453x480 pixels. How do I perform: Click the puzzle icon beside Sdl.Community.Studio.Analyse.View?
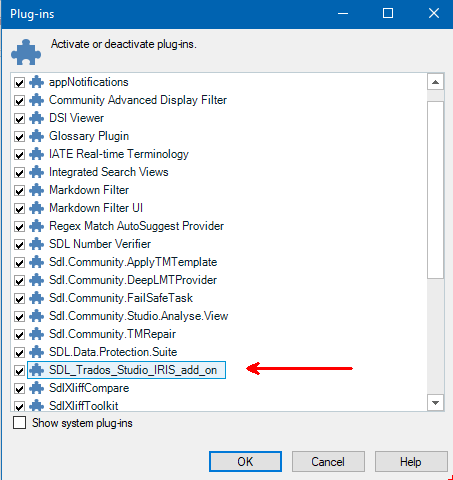pos(36,316)
